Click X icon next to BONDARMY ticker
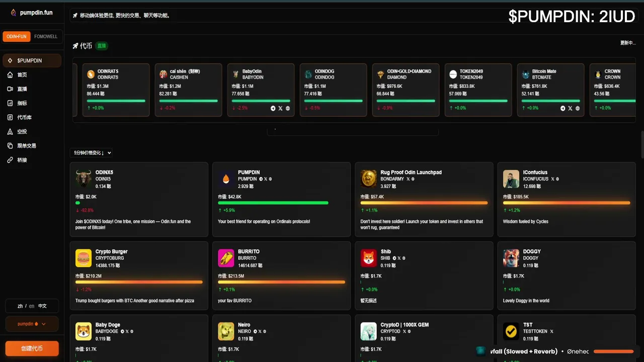The height and width of the screenshot is (362, 644). [408, 179]
